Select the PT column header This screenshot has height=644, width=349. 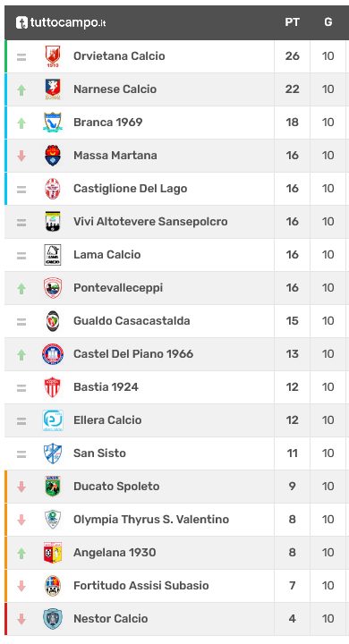293,22
